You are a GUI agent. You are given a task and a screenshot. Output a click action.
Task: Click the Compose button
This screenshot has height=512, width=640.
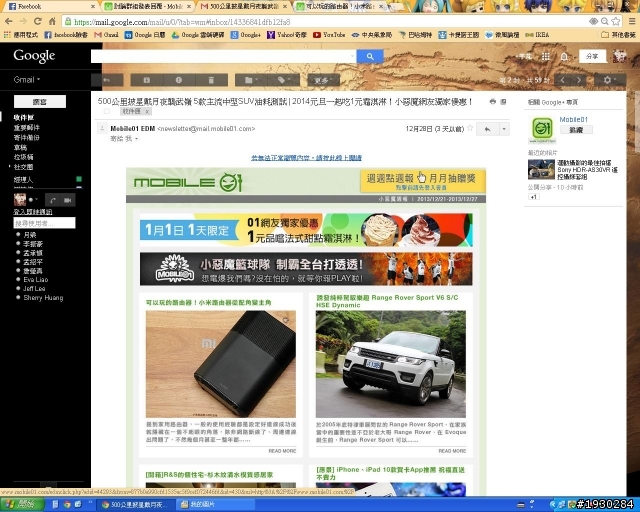pyautogui.click(x=40, y=102)
